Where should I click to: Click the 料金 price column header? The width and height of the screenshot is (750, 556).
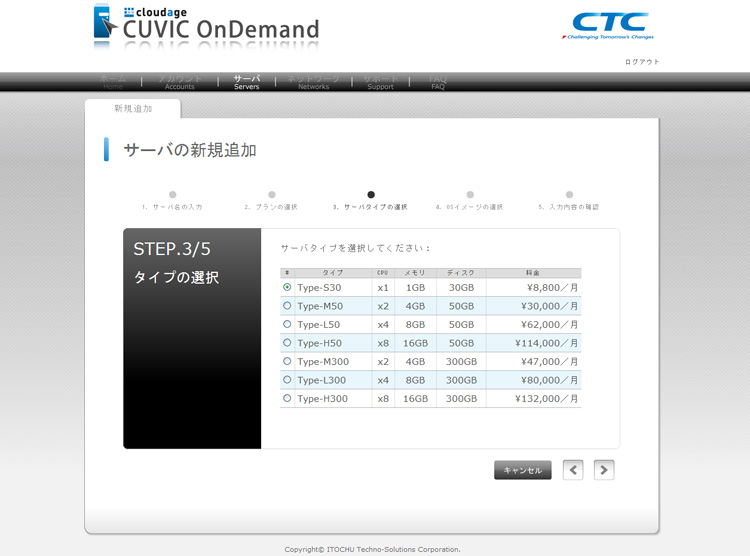point(533,272)
